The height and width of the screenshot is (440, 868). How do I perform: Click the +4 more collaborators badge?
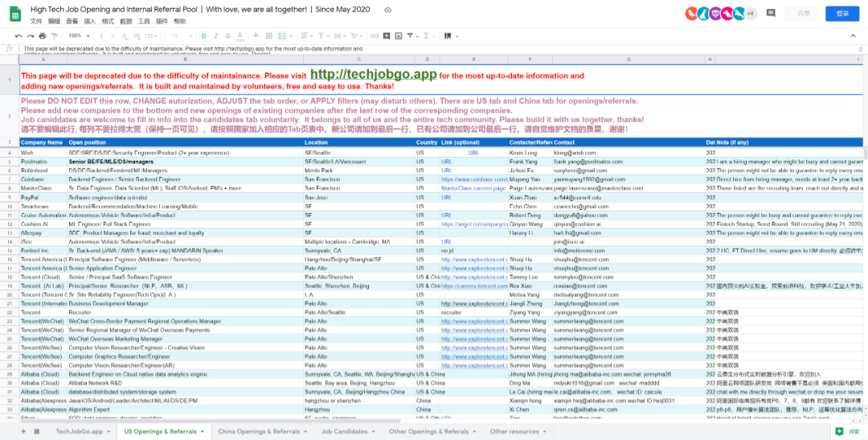751,14
